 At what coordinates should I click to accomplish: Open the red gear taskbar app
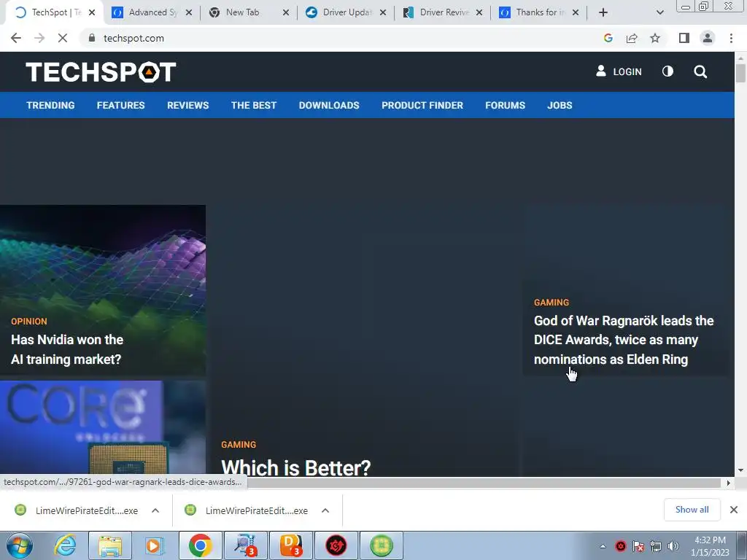(336, 545)
